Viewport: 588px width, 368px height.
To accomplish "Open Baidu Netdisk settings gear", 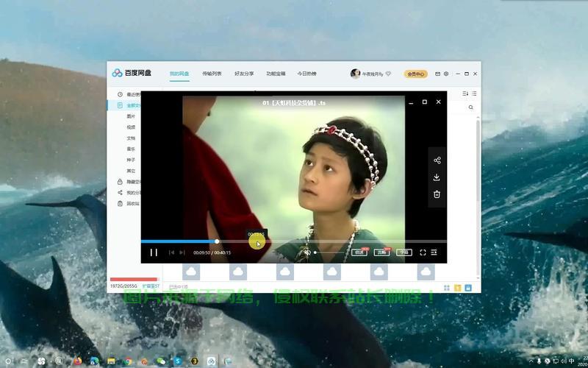I will [x=446, y=74].
